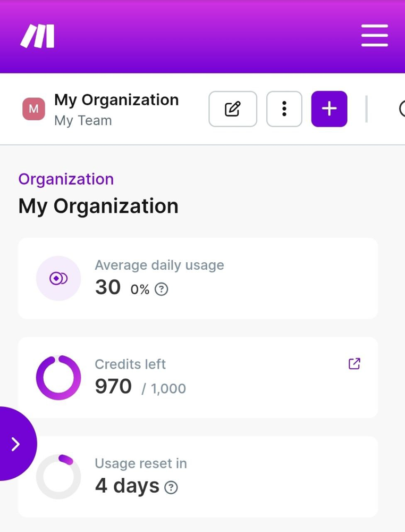Click the Make logo in the header
The width and height of the screenshot is (405, 532).
pos(38,37)
